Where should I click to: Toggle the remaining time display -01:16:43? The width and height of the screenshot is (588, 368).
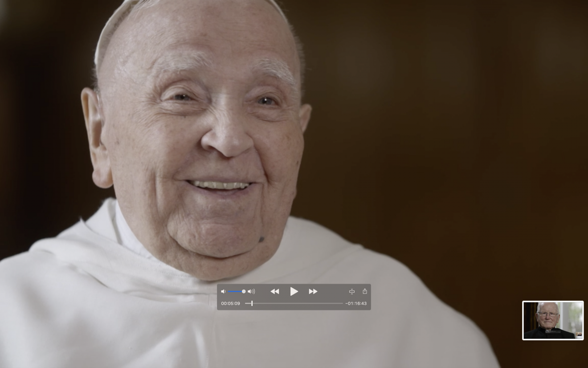[x=356, y=303]
